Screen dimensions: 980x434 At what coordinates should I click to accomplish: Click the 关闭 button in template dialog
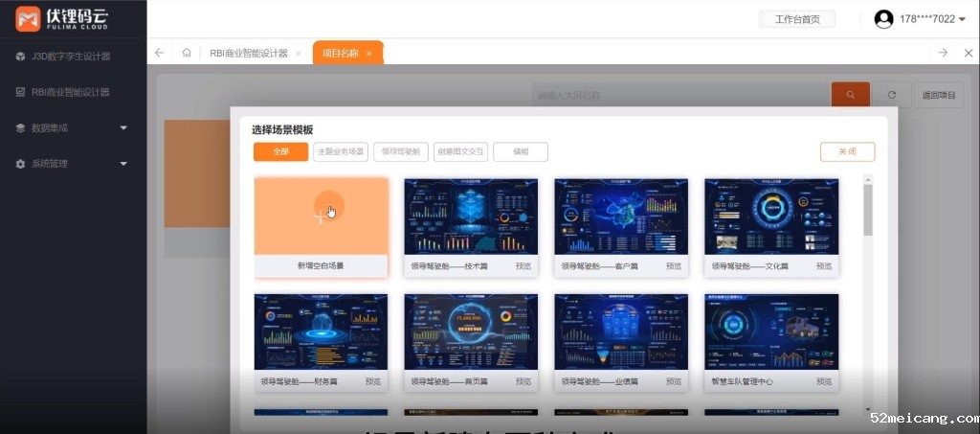pos(847,151)
